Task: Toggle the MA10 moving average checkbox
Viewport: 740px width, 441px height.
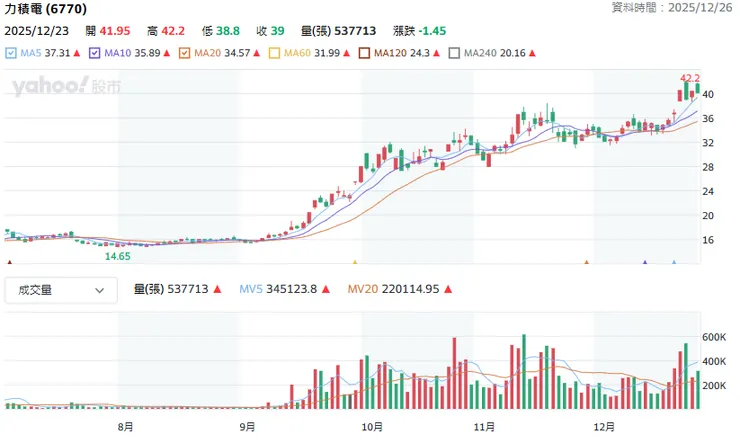Action: (94, 53)
